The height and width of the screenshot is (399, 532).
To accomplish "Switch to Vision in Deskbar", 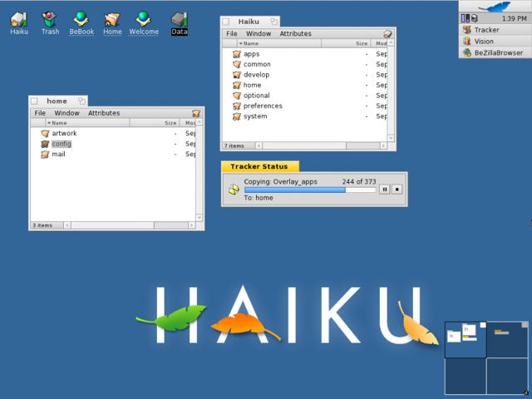I will click(x=483, y=41).
